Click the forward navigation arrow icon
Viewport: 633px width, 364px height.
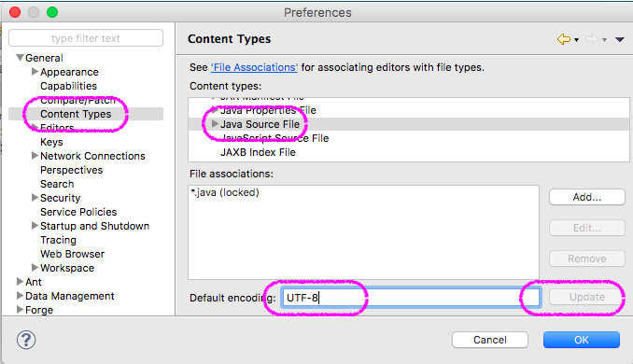click(591, 39)
